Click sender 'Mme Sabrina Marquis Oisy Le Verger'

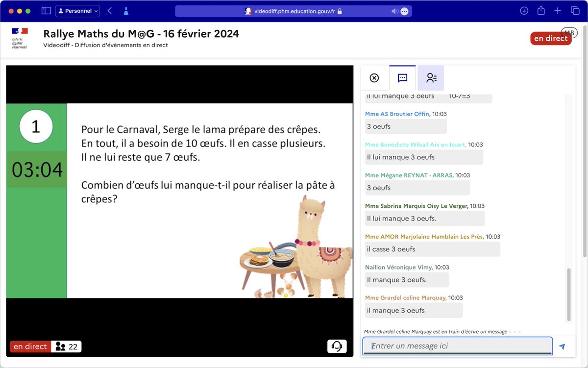[416, 206]
